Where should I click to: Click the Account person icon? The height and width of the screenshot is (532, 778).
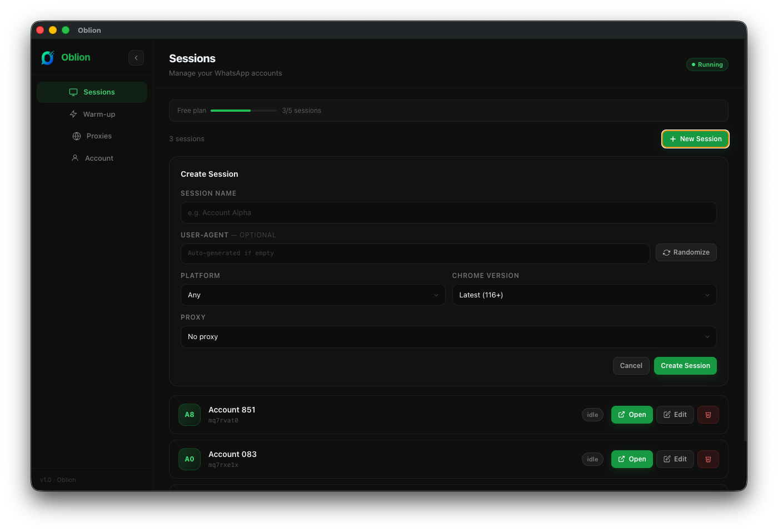tap(75, 158)
